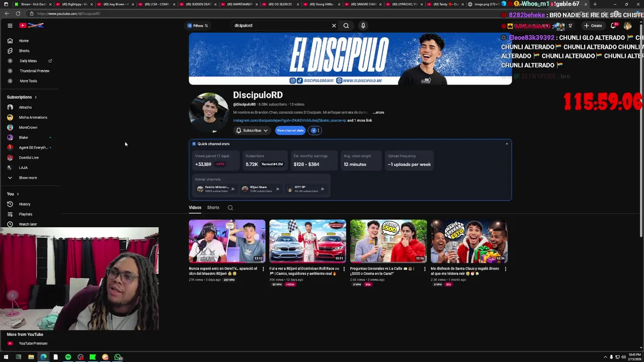Open File Explorer from the taskbar
The image size is (644, 362).
(x=31, y=357)
